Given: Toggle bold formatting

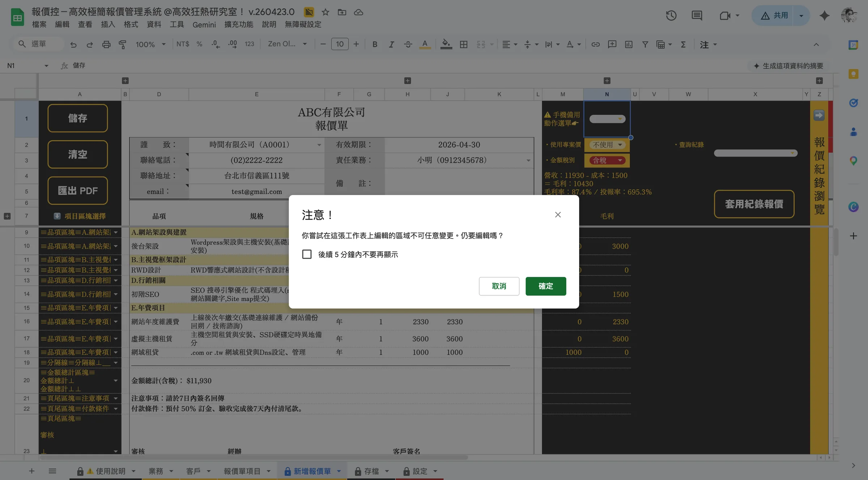Looking at the screenshot, I should (375, 44).
